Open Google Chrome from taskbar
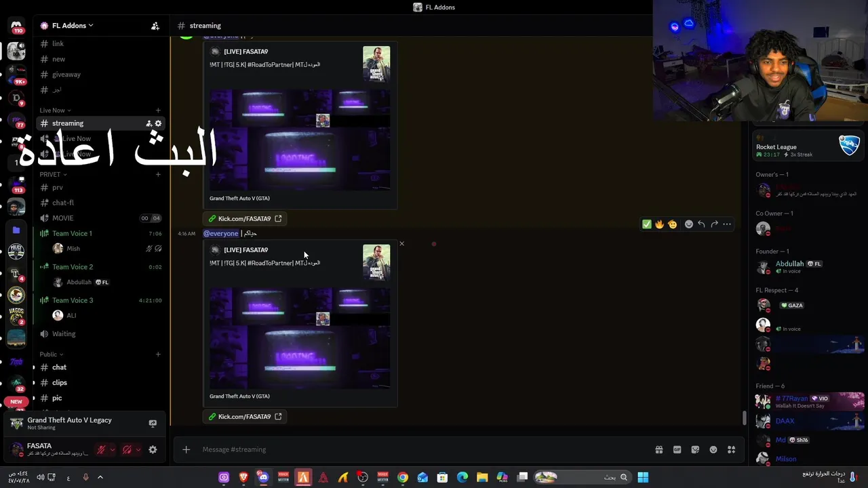The height and width of the screenshot is (488, 868). coord(403,478)
